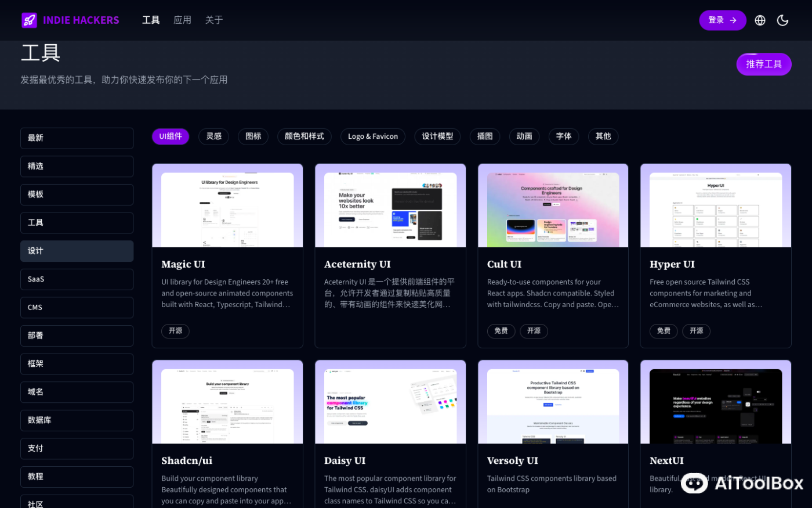The image size is (812, 508).
Task: Select the 灵感 filter chip
Action: (x=213, y=136)
